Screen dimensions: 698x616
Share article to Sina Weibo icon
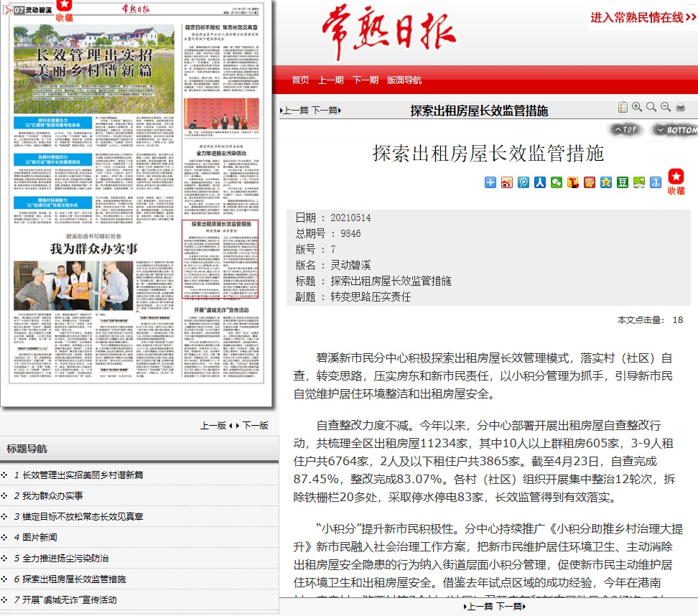tap(506, 182)
